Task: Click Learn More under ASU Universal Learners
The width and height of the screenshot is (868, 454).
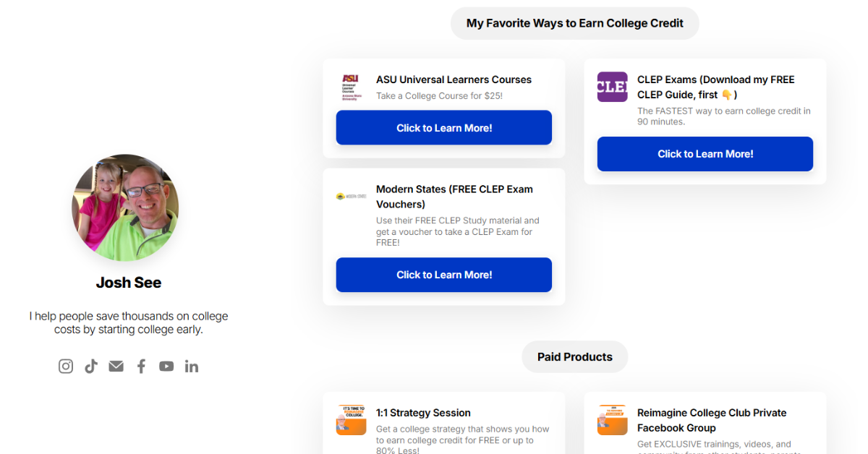Action: pyautogui.click(x=443, y=128)
